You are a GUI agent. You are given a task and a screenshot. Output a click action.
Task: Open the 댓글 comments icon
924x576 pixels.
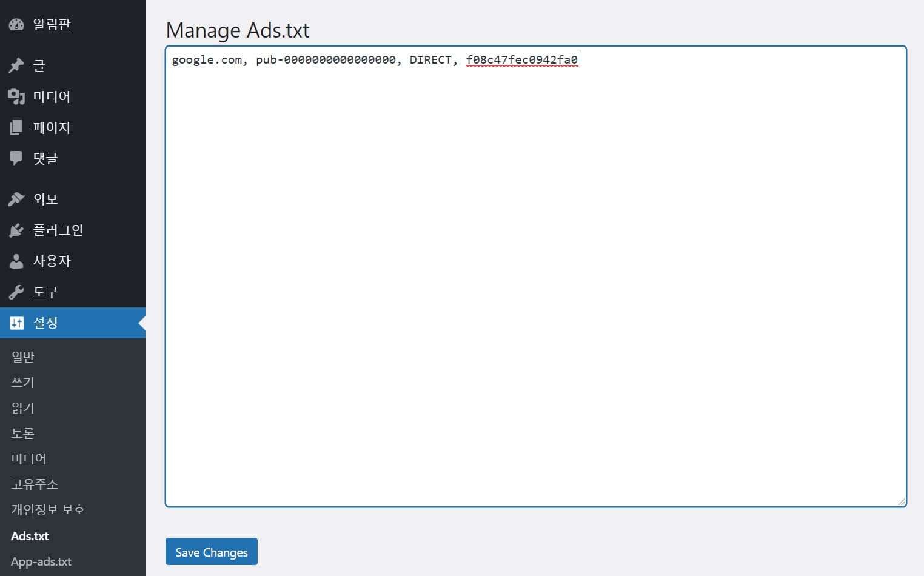click(16, 158)
